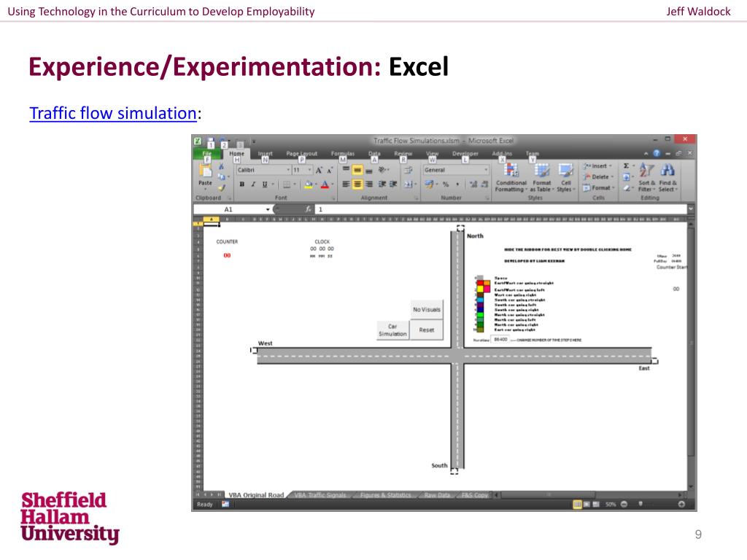Click the Find & Select binoculars icon
747x560 pixels.
tap(667, 177)
